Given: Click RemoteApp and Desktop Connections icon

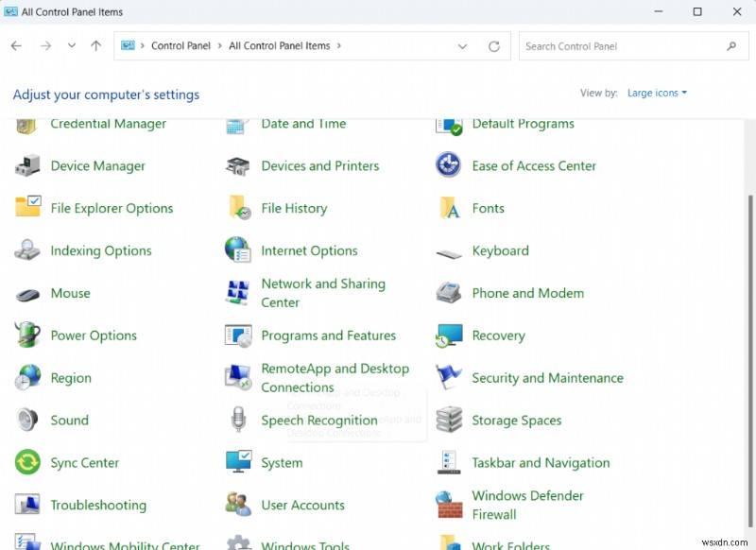Looking at the screenshot, I should coord(238,377).
